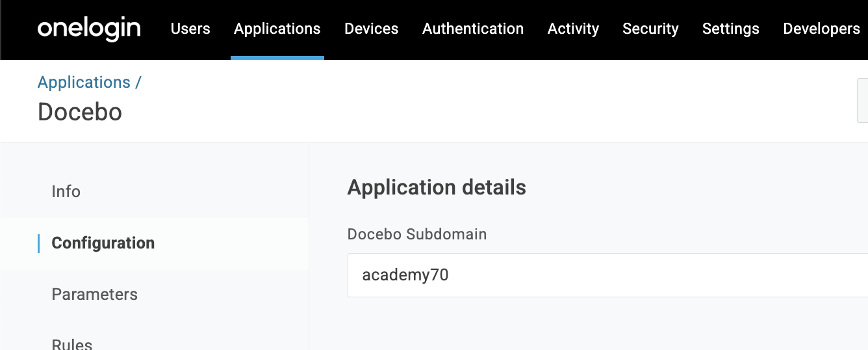Click the Docebo Subdomain label
The height and width of the screenshot is (350, 868).
coord(416,234)
